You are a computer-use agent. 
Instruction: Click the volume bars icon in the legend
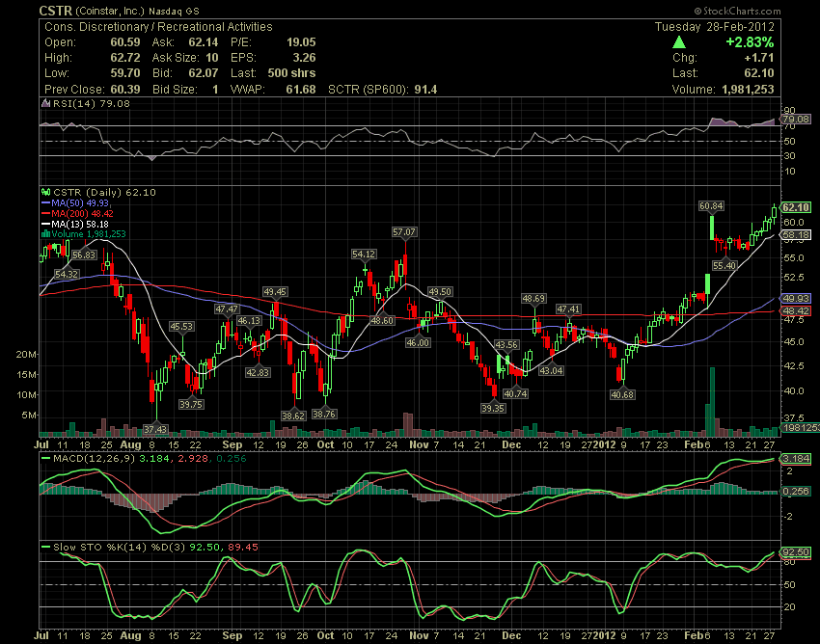(46, 233)
